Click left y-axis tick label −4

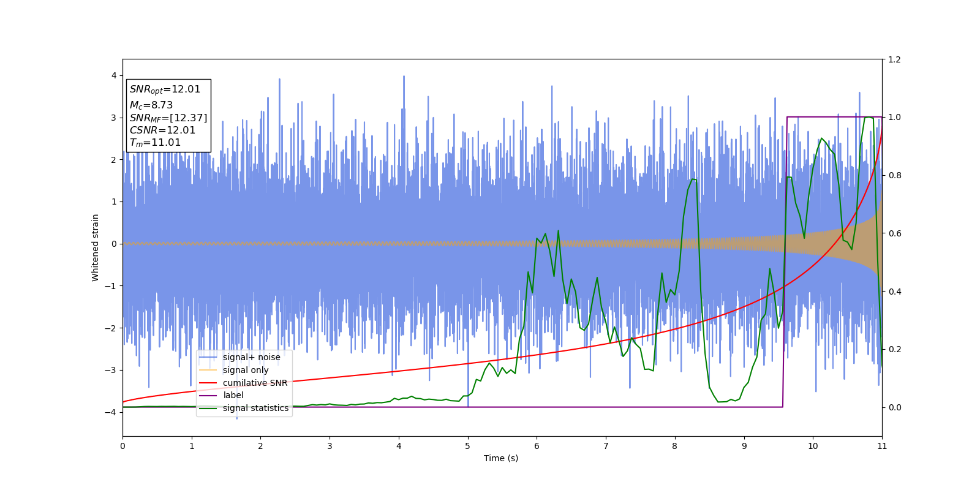(111, 412)
